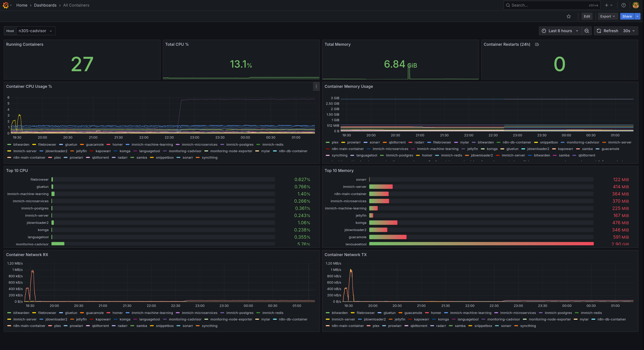Click the Edit button
644x350 pixels.
pyautogui.click(x=587, y=16)
